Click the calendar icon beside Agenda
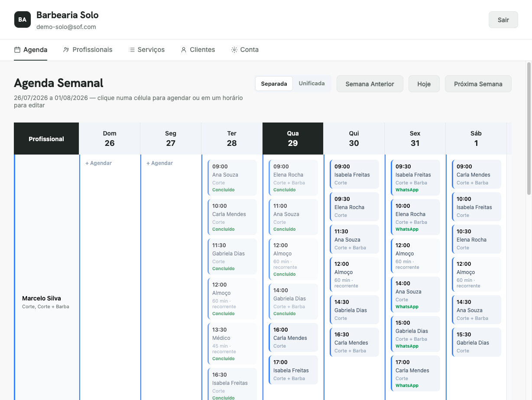The image size is (532, 400). coord(17,50)
